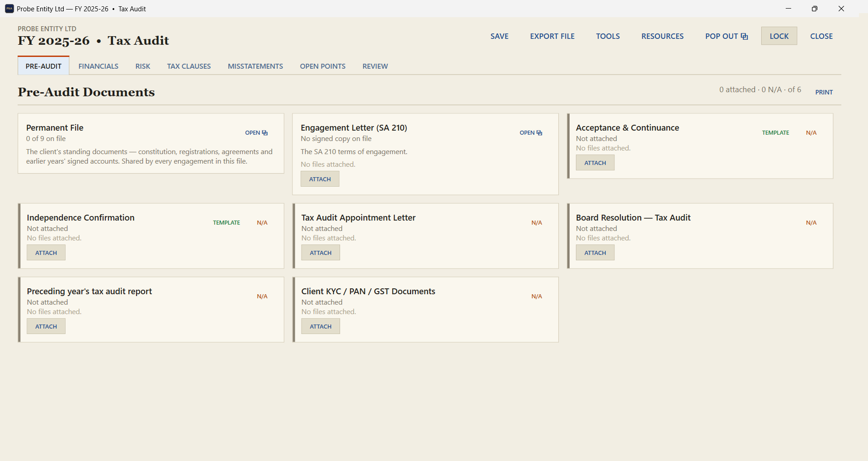Open the Resources menu
The width and height of the screenshot is (868, 461).
click(662, 36)
